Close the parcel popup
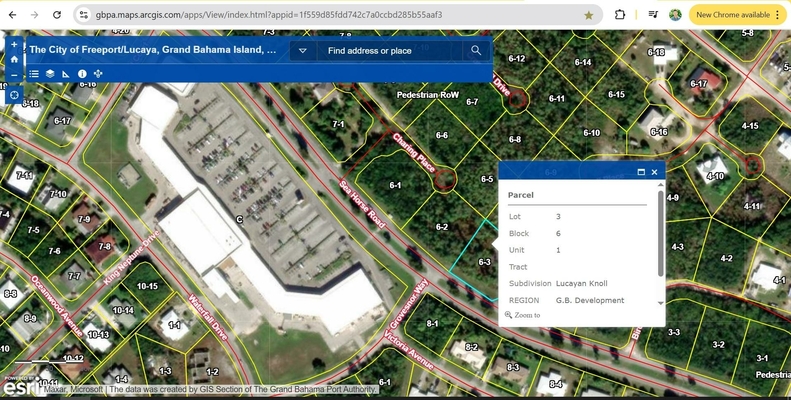This screenshot has height=400, width=791. click(655, 172)
